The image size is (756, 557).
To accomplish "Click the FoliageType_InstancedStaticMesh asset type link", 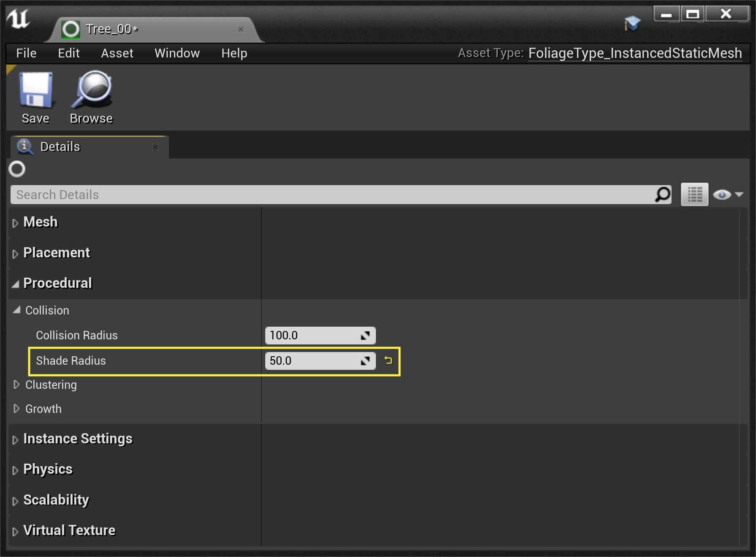I will (x=635, y=53).
